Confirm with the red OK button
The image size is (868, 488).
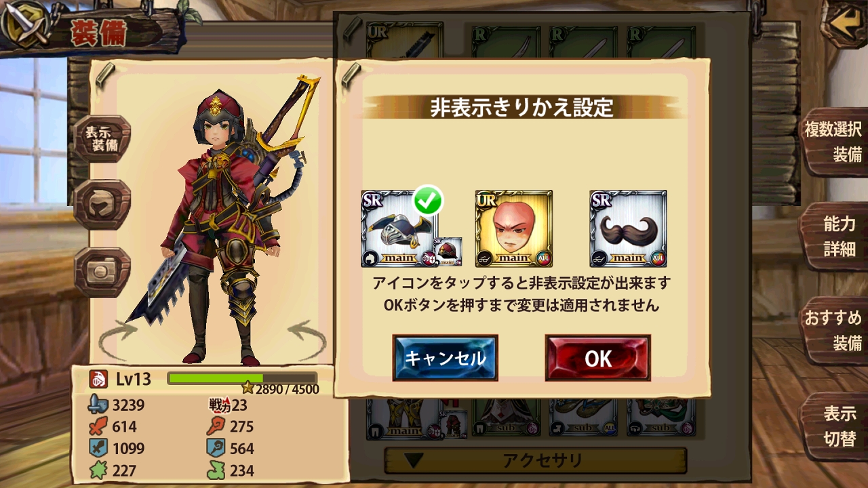(598, 358)
